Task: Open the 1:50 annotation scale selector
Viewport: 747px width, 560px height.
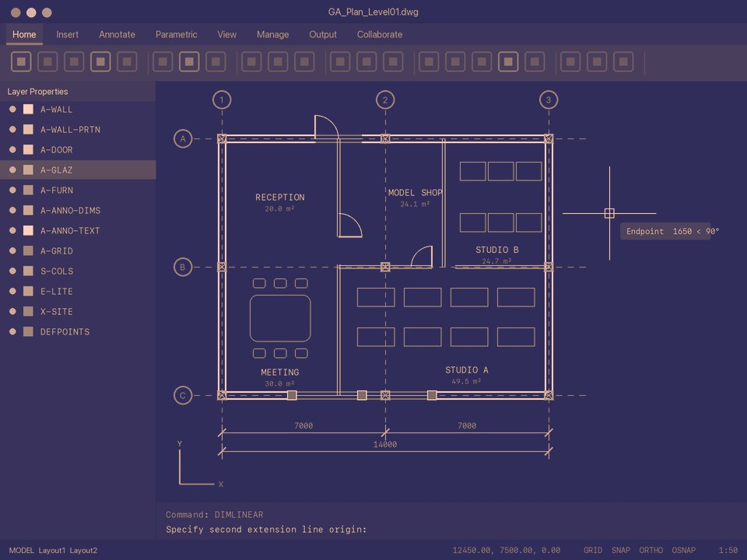Action: click(x=728, y=551)
